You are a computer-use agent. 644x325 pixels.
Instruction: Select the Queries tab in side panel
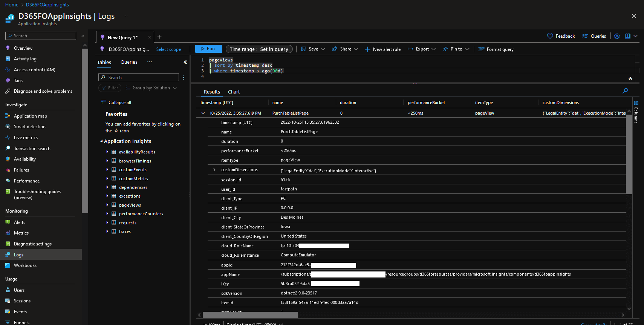pos(129,62)
